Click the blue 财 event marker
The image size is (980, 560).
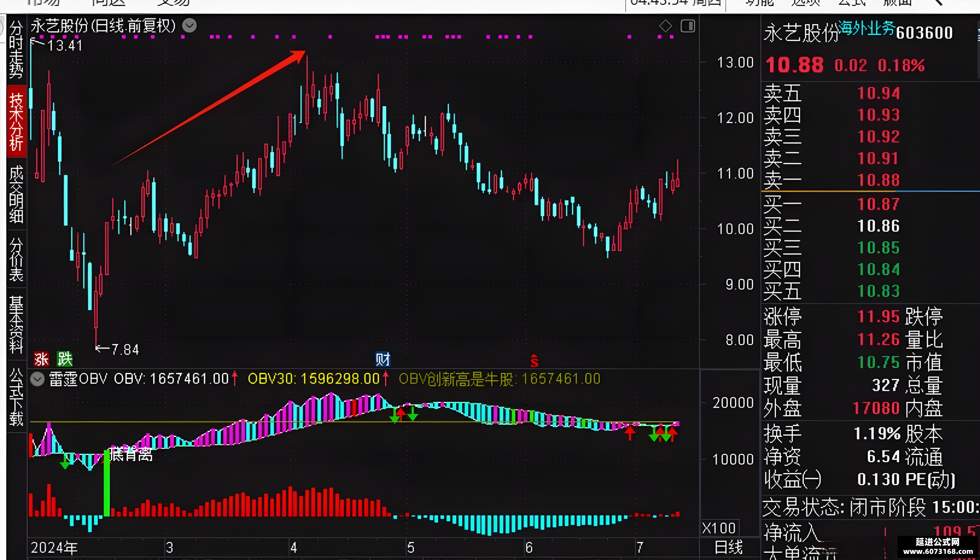click(383, 359)
